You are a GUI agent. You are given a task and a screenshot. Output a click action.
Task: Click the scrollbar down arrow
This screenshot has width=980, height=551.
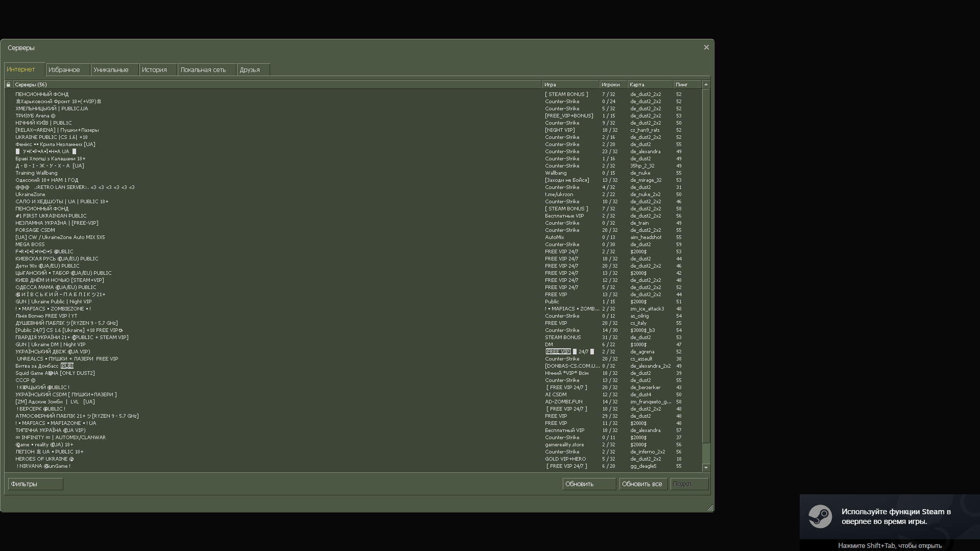pyautogui.click(x=706, y=468)
